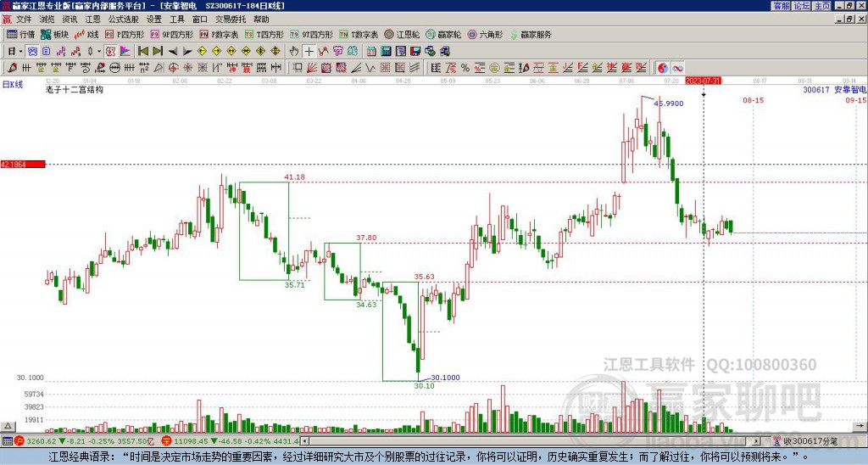868x465 pixels.
Task: Open the 交易委托 menu
Action: [231, 20]
